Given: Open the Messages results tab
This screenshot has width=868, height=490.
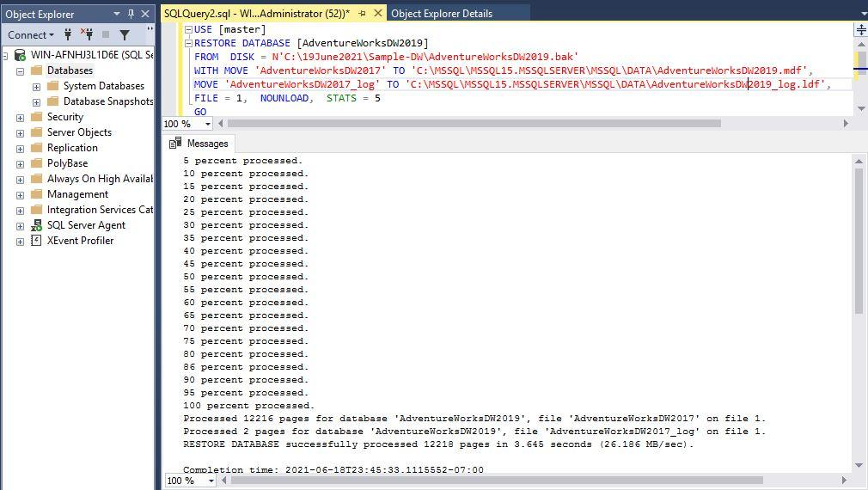Looking at the screenshot, I should (x=199, y=144).
